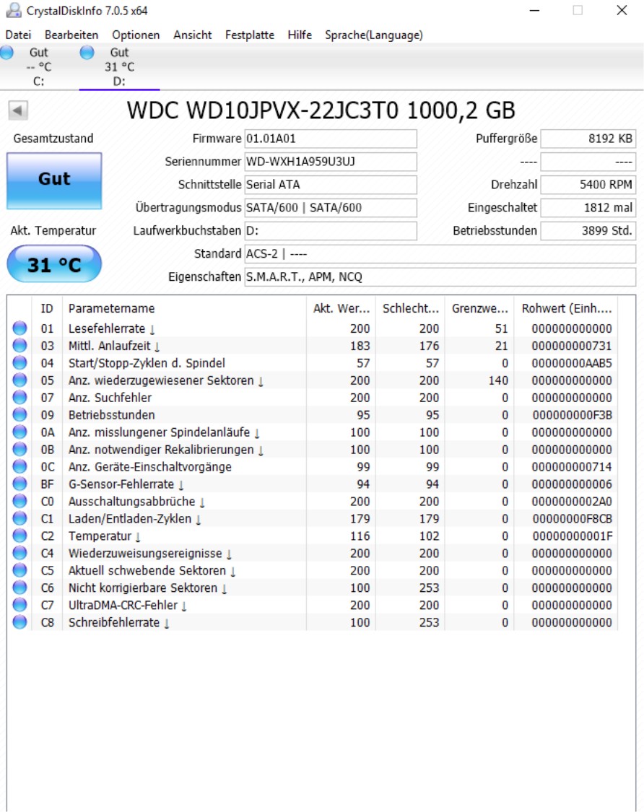Click status orb of Betriebsstunden row 09
This screenshot has width=644, height=812.
(19, 414)
